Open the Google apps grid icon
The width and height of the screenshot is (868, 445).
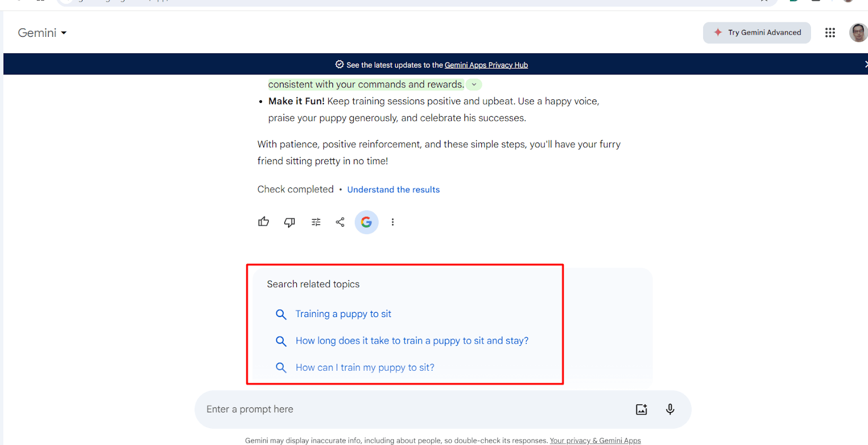(x=830, y=33)
